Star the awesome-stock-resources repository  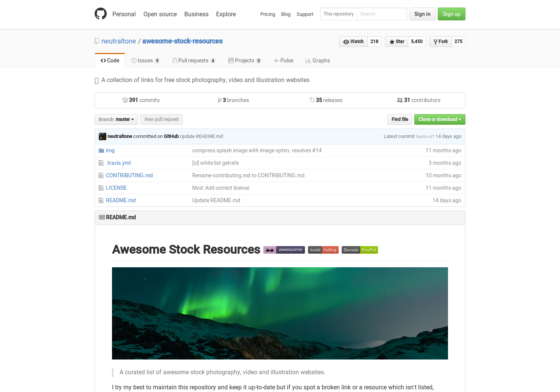396,42
